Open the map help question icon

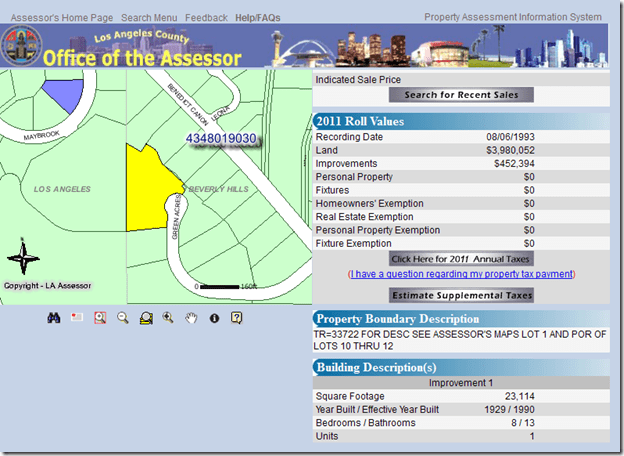pos(237,318)
